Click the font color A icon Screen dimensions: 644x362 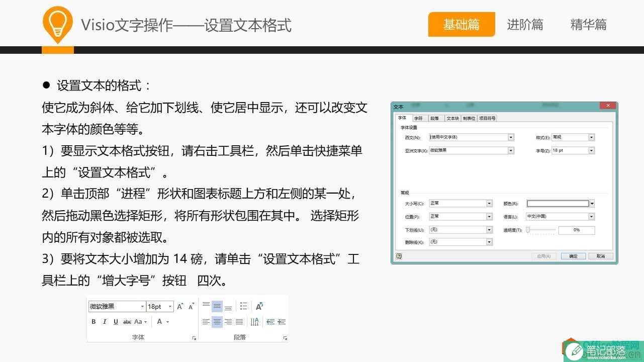[x=159, y=321]
